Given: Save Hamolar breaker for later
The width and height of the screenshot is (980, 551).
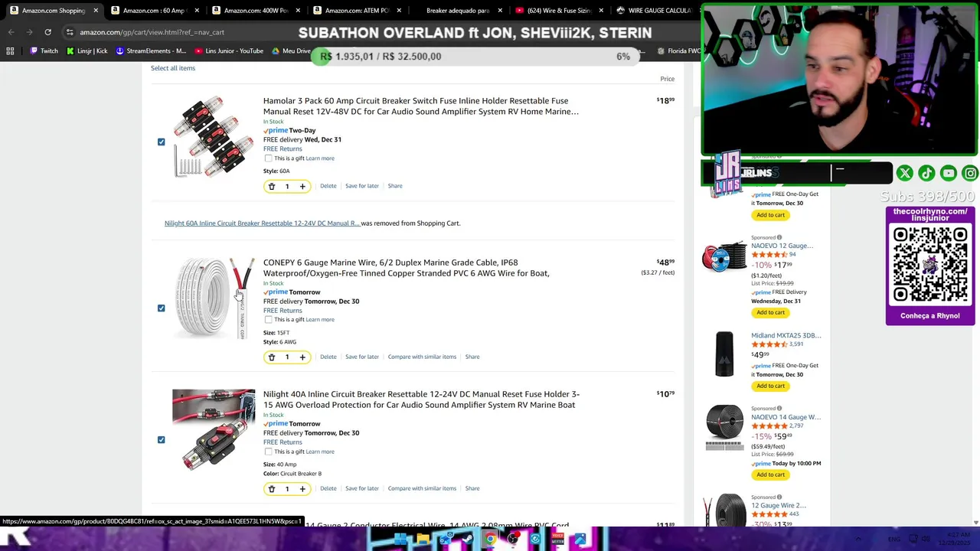Looking at the screenshot, I should click(x=362, y=186).
